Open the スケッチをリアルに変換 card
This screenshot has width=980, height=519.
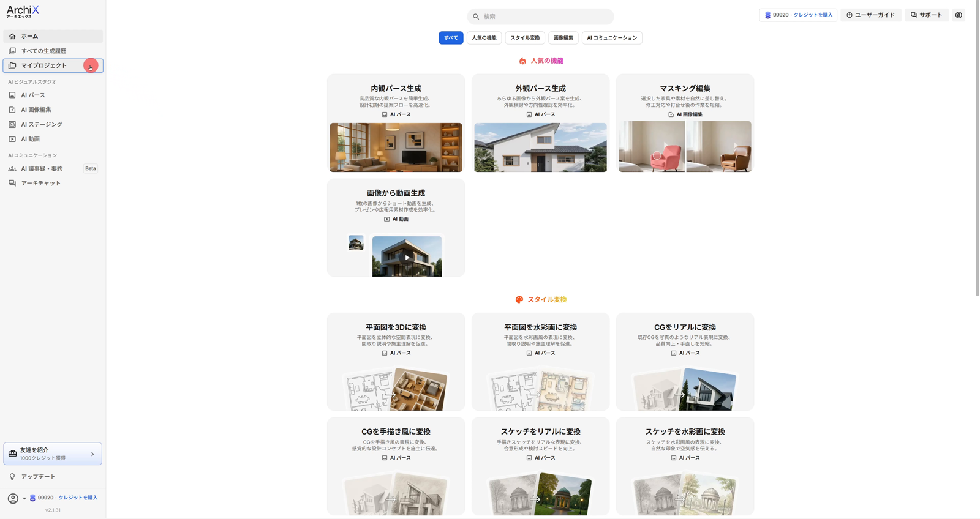(540, 466)
